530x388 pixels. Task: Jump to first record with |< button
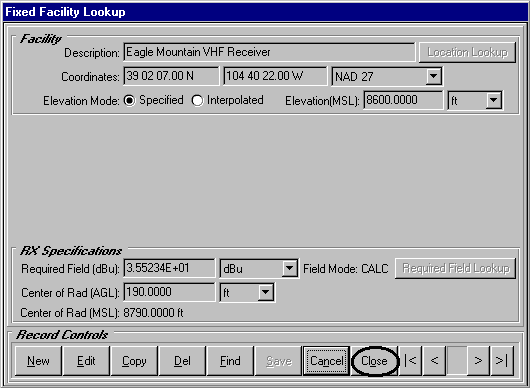click(x=410, y=361)
